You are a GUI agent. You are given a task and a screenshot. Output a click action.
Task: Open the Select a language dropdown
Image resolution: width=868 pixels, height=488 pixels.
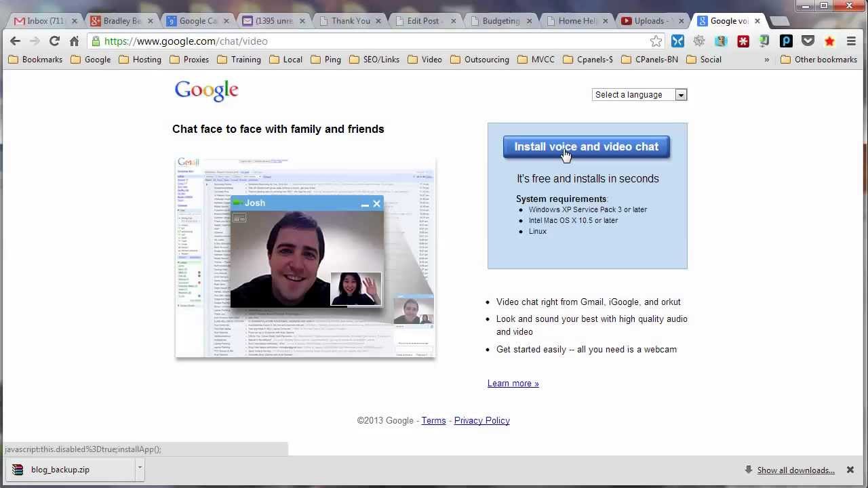639,95
